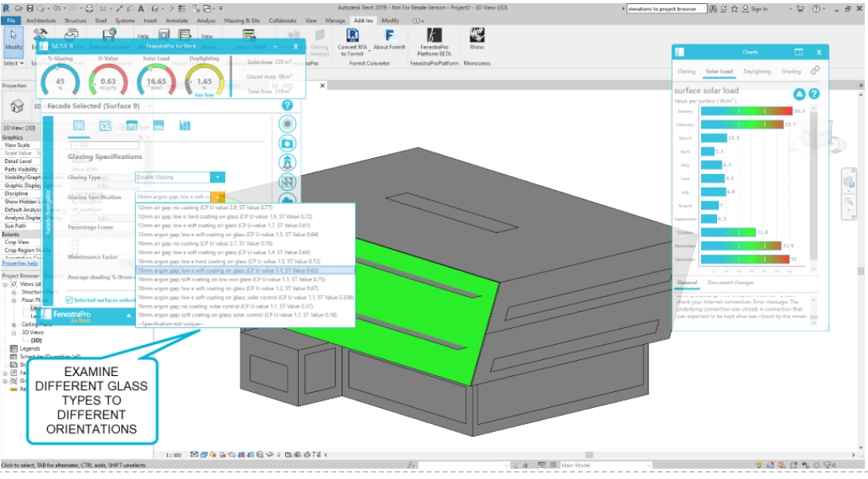The image size is (868, 479).
Task: Open the Rhino add-in
Action: click(x=477, y=38)
